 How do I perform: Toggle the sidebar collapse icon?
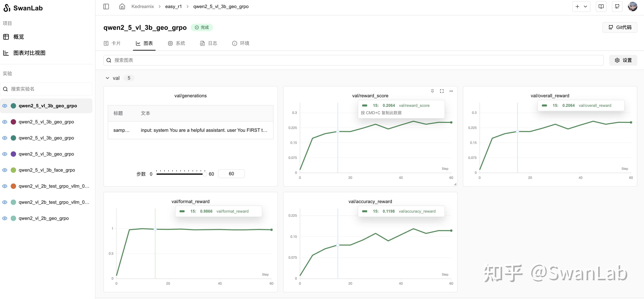click(106, 7)
